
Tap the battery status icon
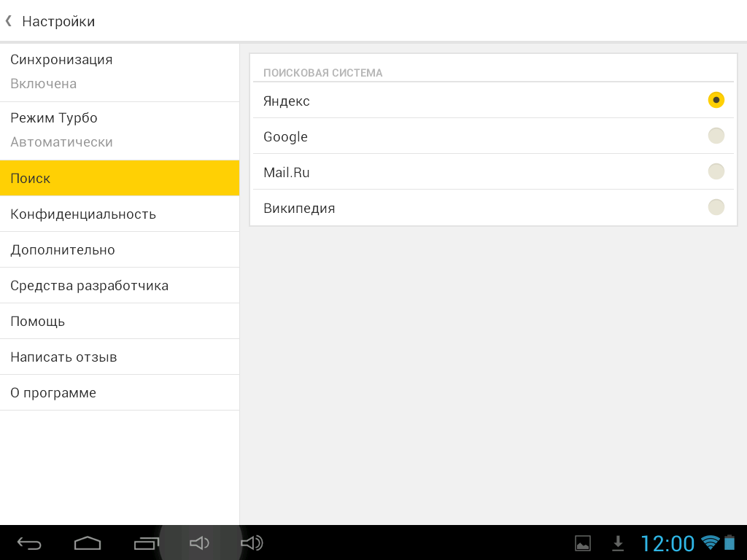(729, 542)
